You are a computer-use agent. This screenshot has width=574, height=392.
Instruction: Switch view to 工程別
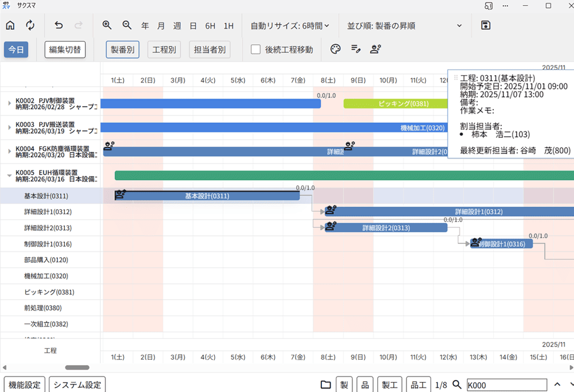pos(164,49)
